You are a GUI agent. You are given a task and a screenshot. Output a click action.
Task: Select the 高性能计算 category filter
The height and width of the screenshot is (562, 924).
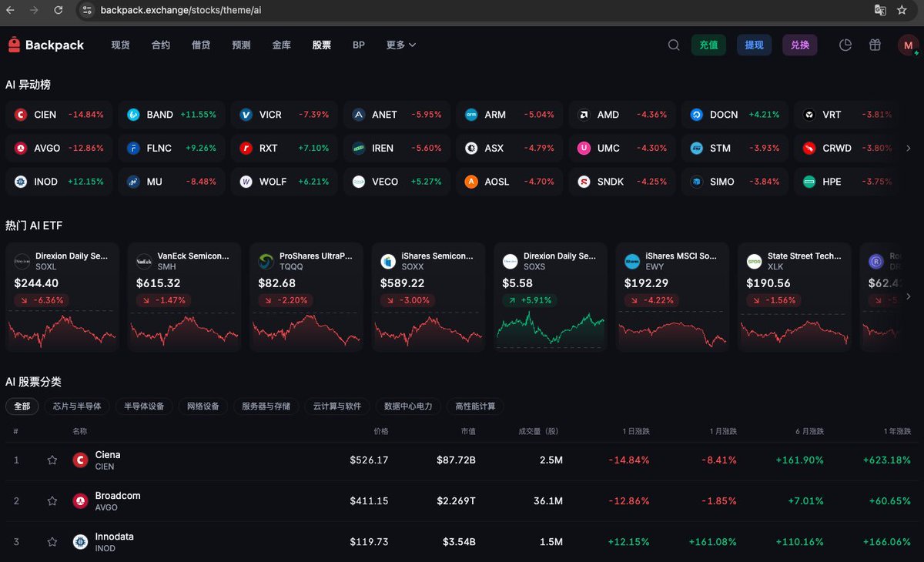475,406
